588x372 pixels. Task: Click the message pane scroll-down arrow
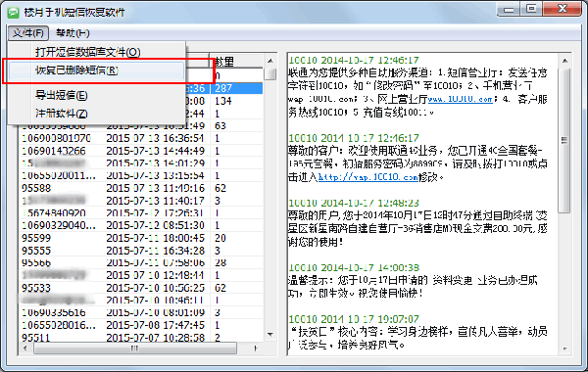tap(564, 349)
